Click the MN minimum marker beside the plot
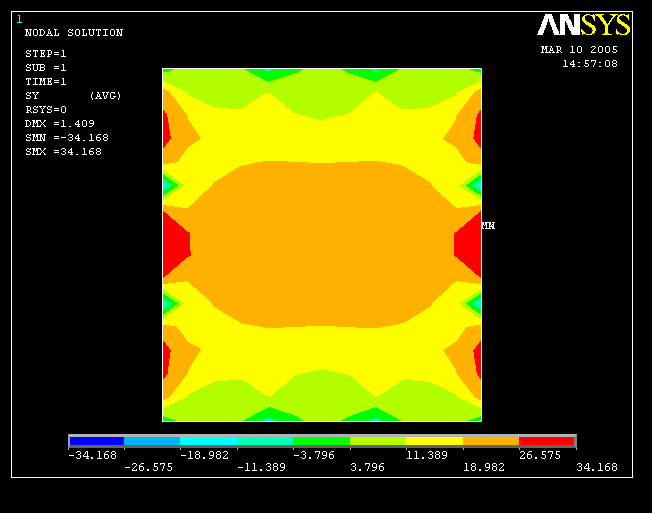Image resolution: width=652 pixels, height=513 pixels. click(x=488, y=226)
